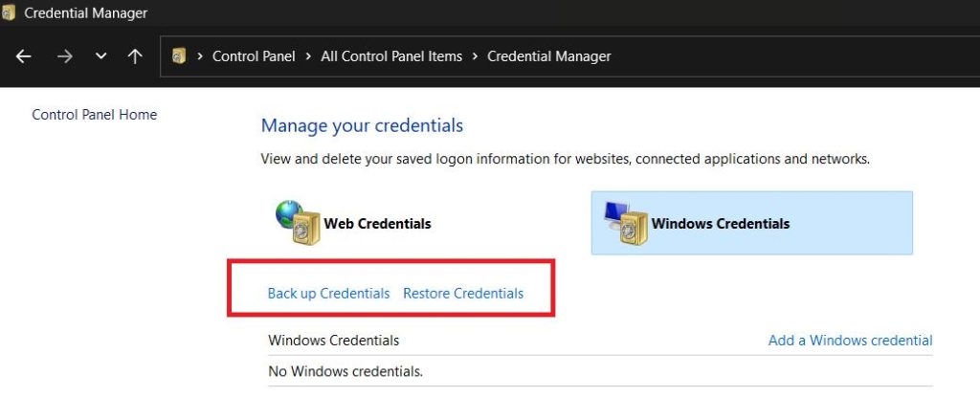The height and width of the screenshot is (397, 980).
Task: Go up one level with up arrow
Action: coord(134,56)
